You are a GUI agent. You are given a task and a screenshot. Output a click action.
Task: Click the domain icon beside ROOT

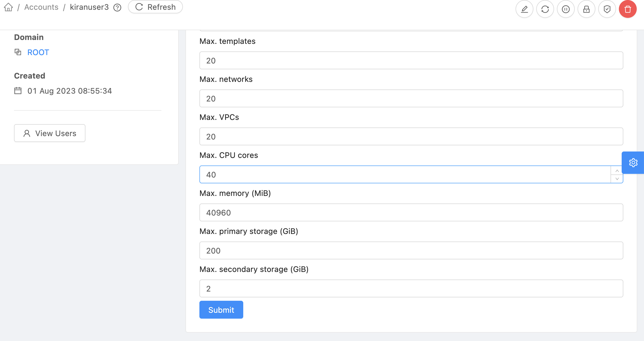(x=18, y=52)
